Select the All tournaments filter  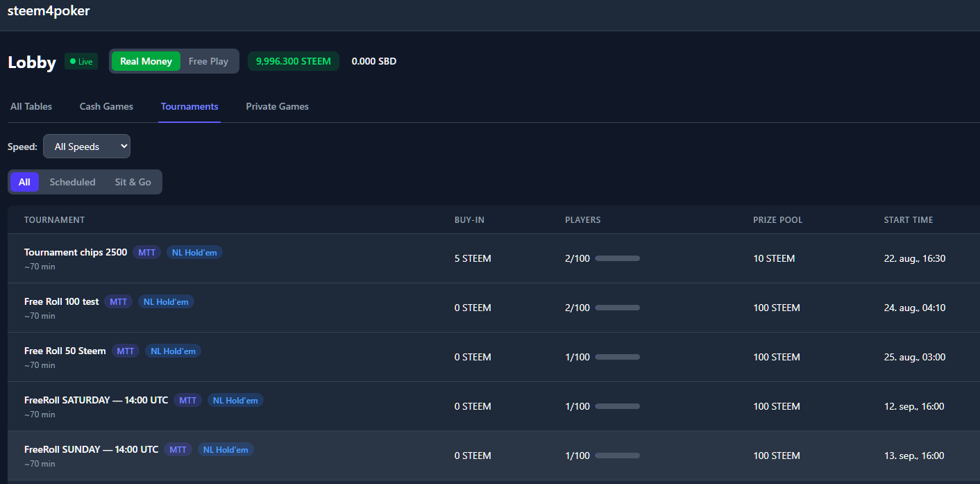point(24,182)
